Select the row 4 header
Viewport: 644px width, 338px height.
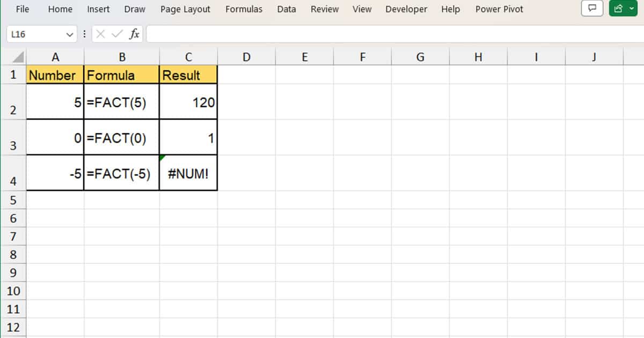14,173
